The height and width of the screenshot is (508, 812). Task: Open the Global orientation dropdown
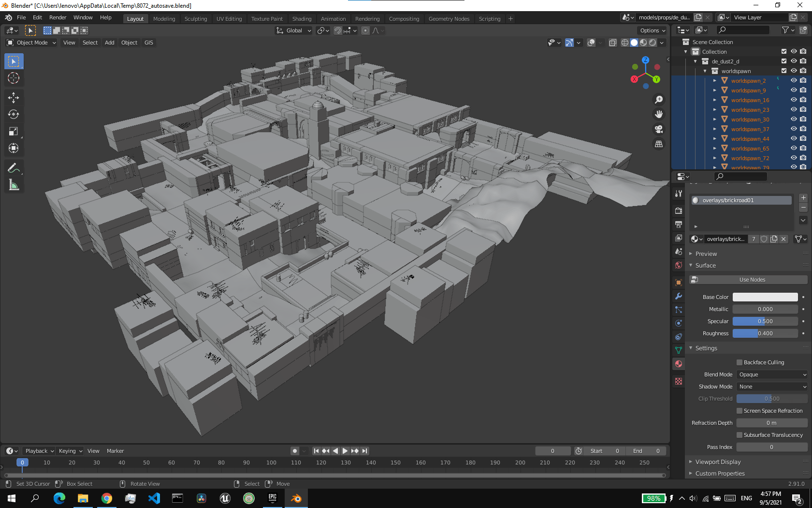294,30
